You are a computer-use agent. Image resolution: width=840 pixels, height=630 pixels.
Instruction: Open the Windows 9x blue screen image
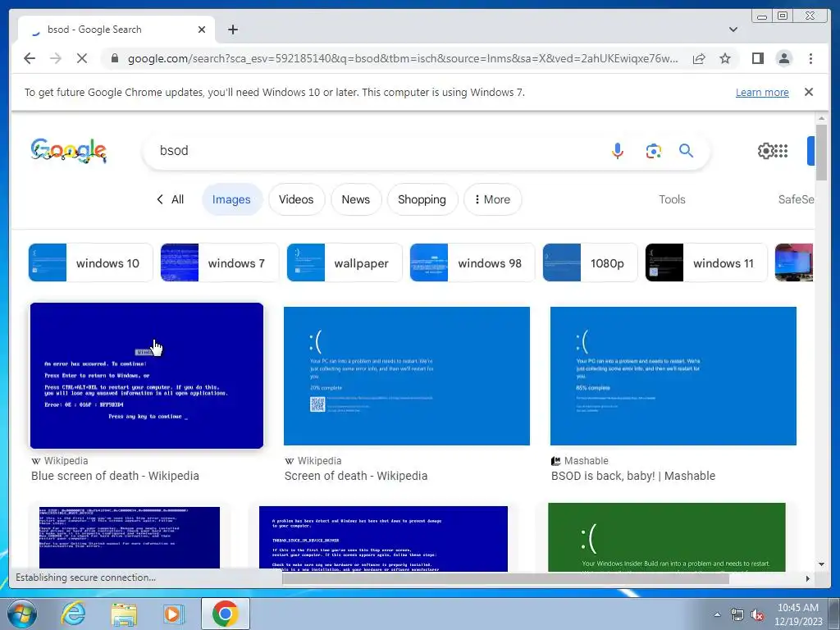(147, 376)
